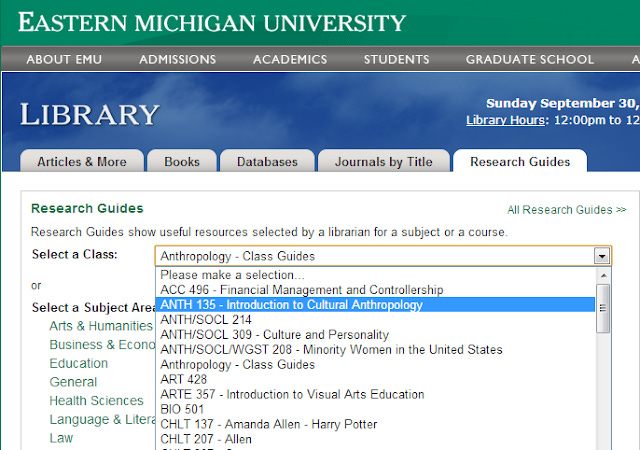Switch to the Articles & More tab
This screenshot has height=450, width=640.
click(82, 161)
